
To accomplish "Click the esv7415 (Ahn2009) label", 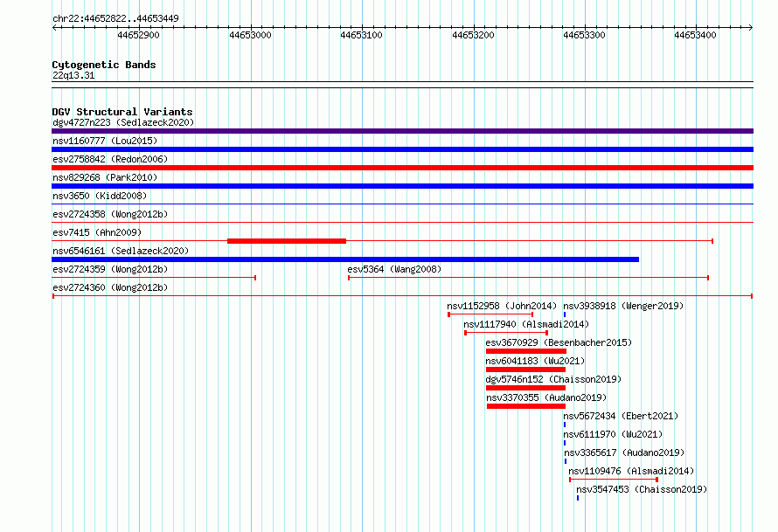I will click(x=97, y=232).
